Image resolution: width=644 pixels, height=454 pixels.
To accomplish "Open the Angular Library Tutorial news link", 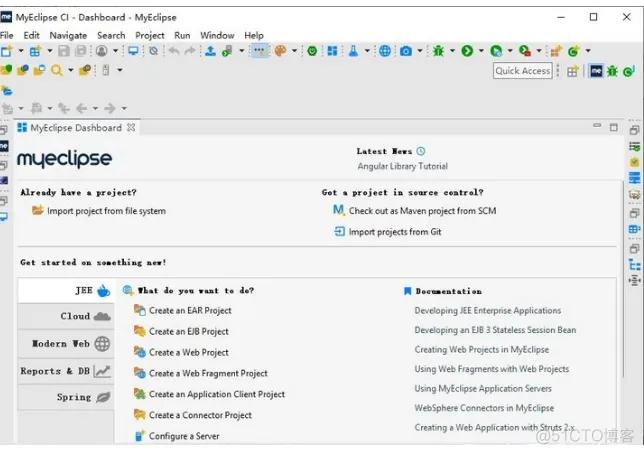I will (x=402, y=166).
